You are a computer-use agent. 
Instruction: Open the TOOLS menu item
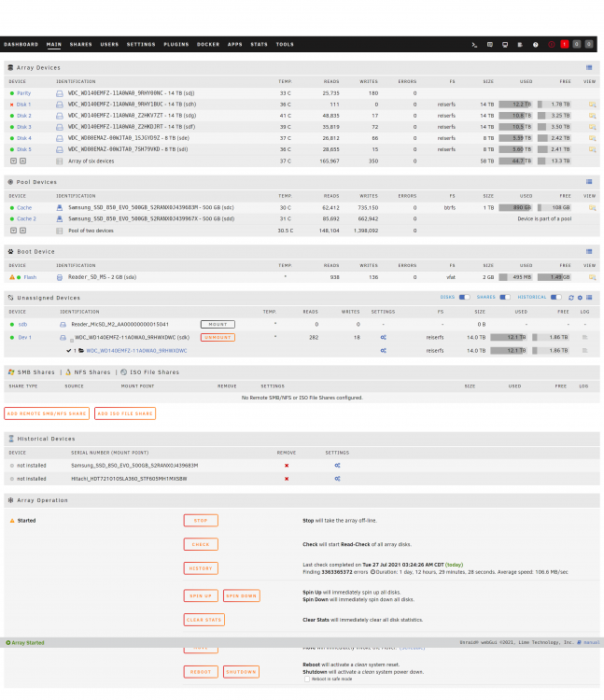[x=285, y=45]
